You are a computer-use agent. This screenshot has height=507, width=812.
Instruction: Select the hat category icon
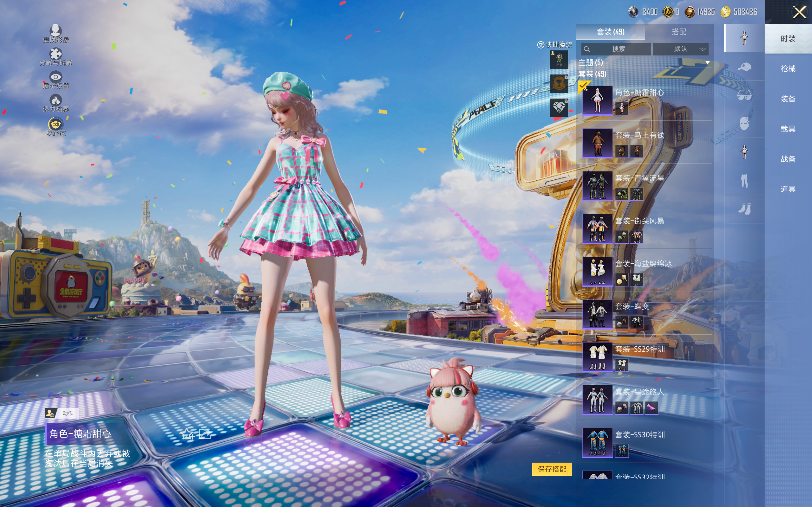pyautogui.click(x=744, y=67)
